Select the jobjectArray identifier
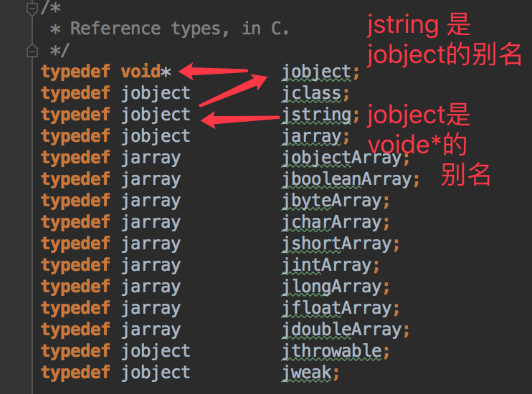Screen dimensions: 532x394 click(x=341, y=158)
